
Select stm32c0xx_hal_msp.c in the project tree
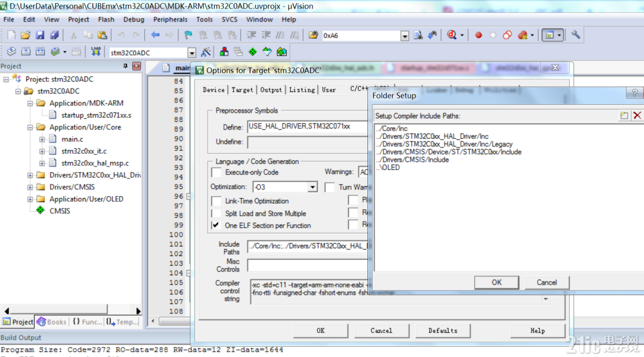[x=95, y=163]
